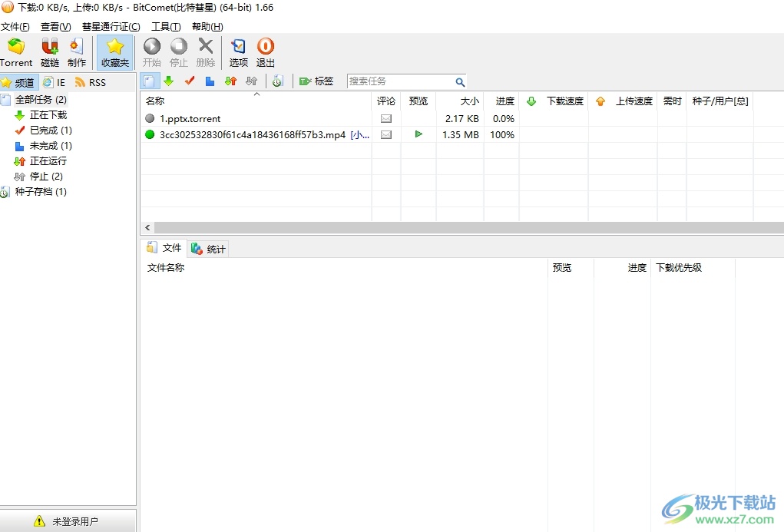
Task: Click the 标签 tags button
Action: tap(316, 81)
